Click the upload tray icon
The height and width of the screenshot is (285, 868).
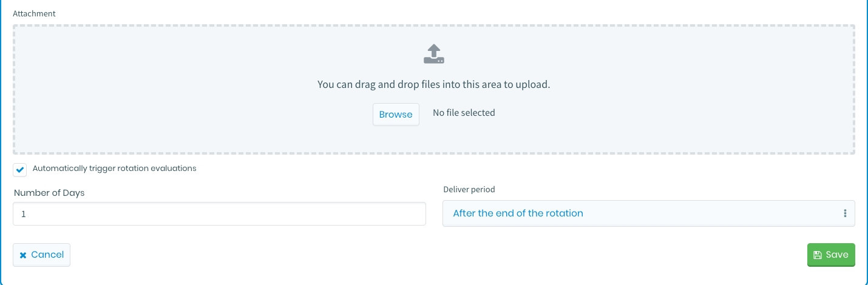point(433,54)
